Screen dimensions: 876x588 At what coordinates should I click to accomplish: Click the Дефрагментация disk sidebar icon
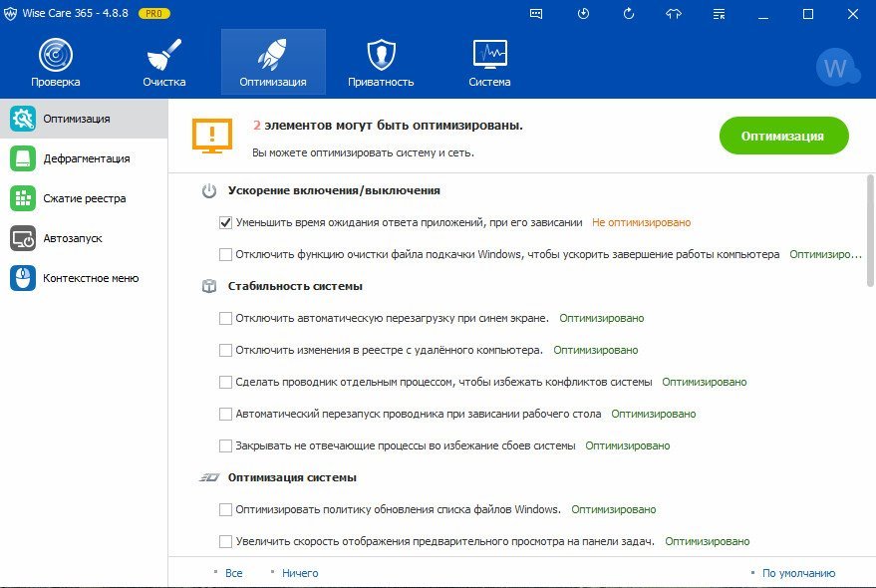tap(23, 158)
